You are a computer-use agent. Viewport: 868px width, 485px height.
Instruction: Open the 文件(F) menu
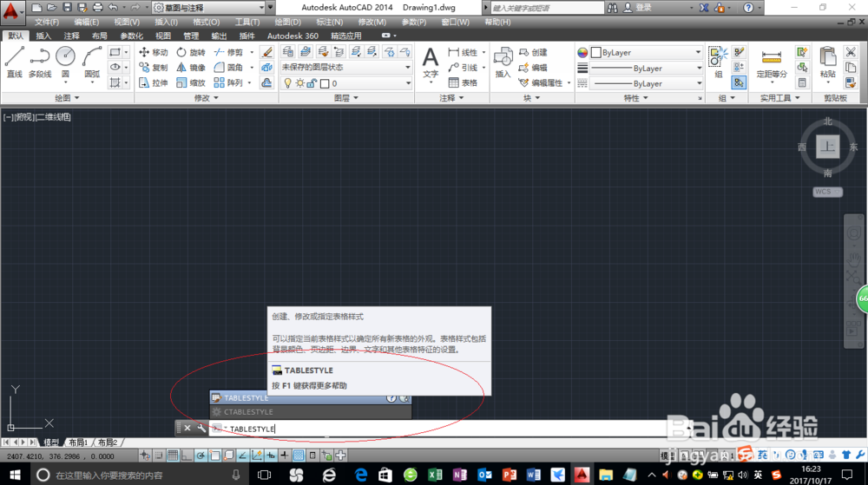tap(47, 22)
